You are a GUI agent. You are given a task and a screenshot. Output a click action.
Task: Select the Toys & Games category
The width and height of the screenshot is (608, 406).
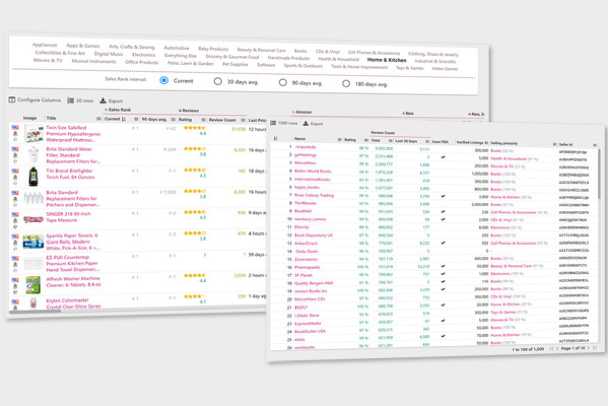[410, 67]
